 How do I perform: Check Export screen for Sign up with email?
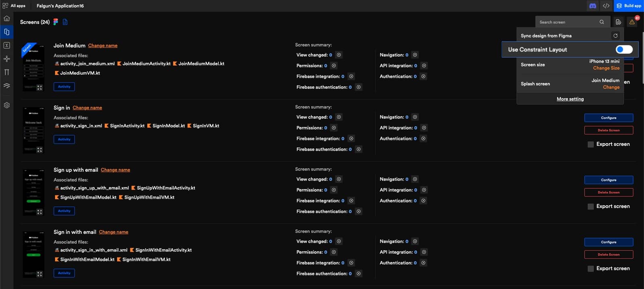click(590, 206)
